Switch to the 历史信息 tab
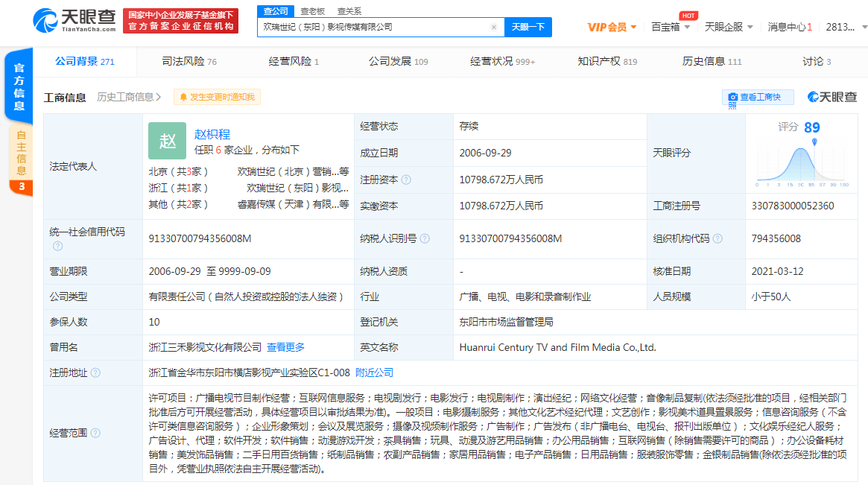Image resolution: width=868 pixels, height=485 pixels. point(712,61)
